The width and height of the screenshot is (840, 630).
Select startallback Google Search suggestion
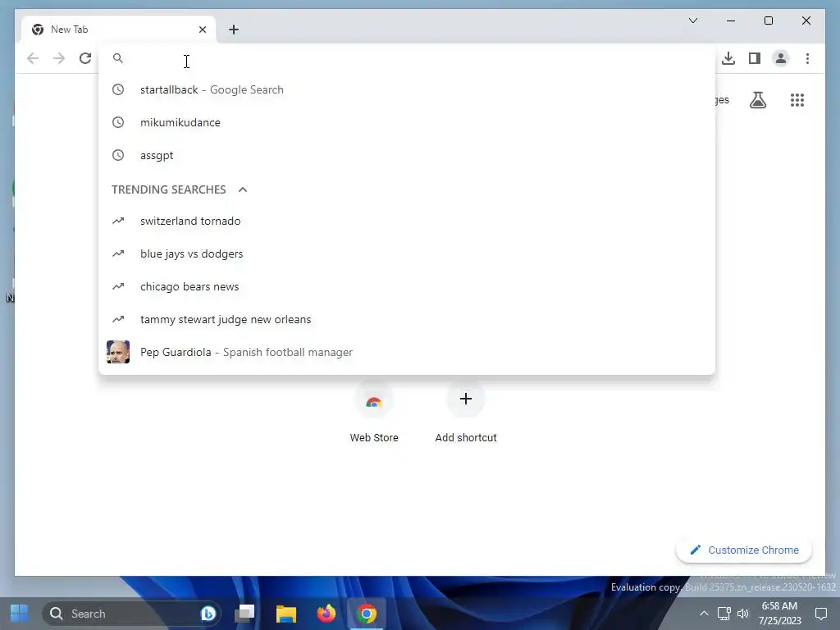407,90
